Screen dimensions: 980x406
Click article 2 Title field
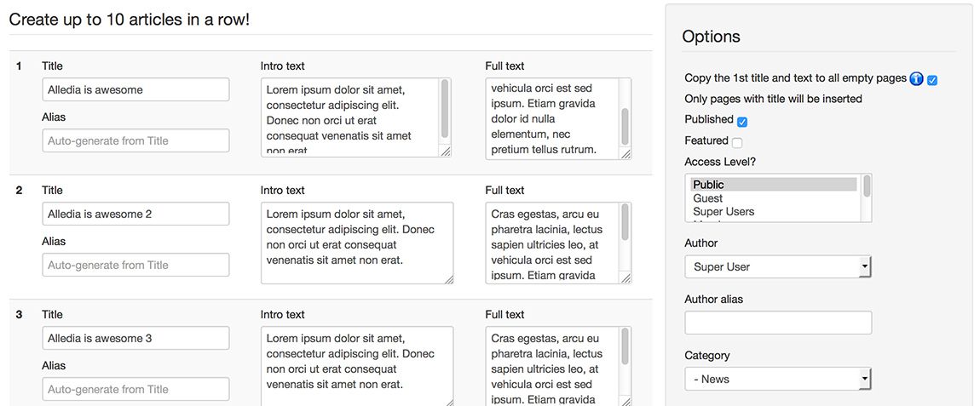[135, 214]
